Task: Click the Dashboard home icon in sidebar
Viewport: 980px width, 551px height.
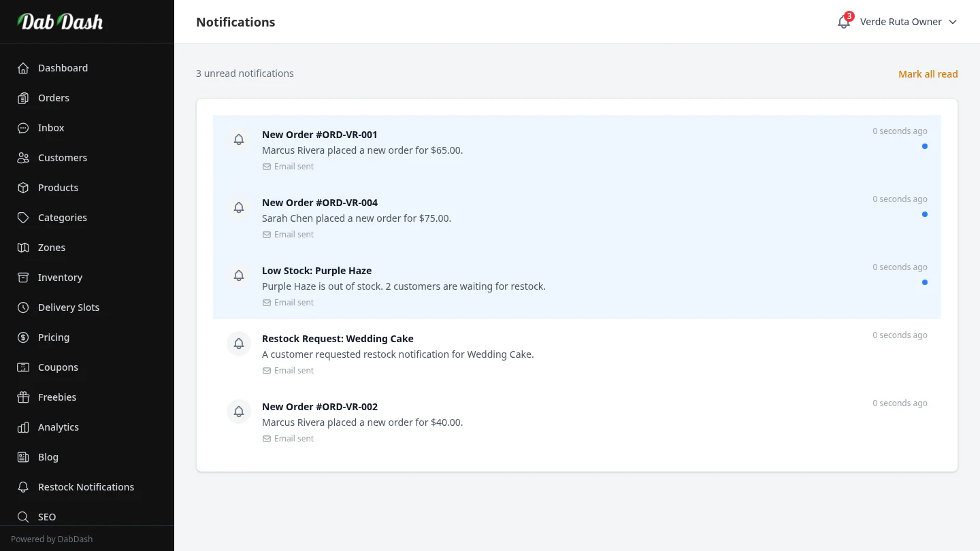Action: tap(23, 68)
